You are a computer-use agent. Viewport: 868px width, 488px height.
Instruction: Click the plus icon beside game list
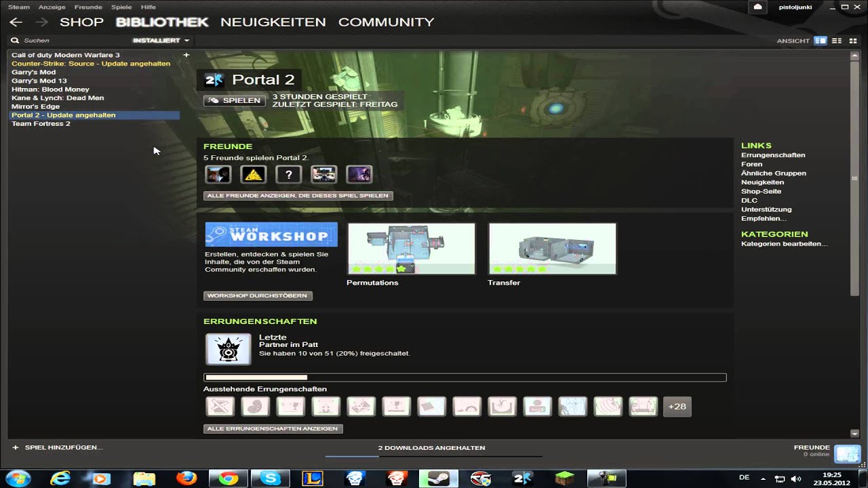click(186, 55)
